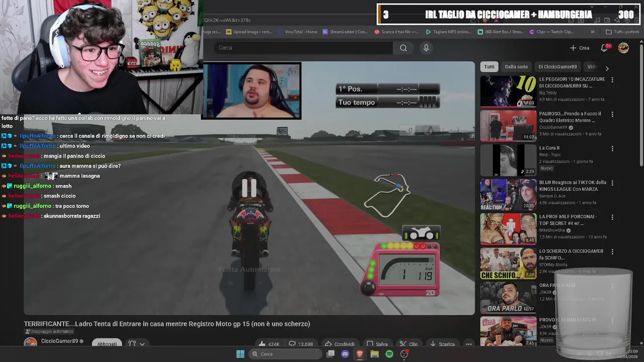Open options for BLUR Reagisce ai TIKTOK video
This screenshot has width=644, height=362.
[x=612, y=183]
